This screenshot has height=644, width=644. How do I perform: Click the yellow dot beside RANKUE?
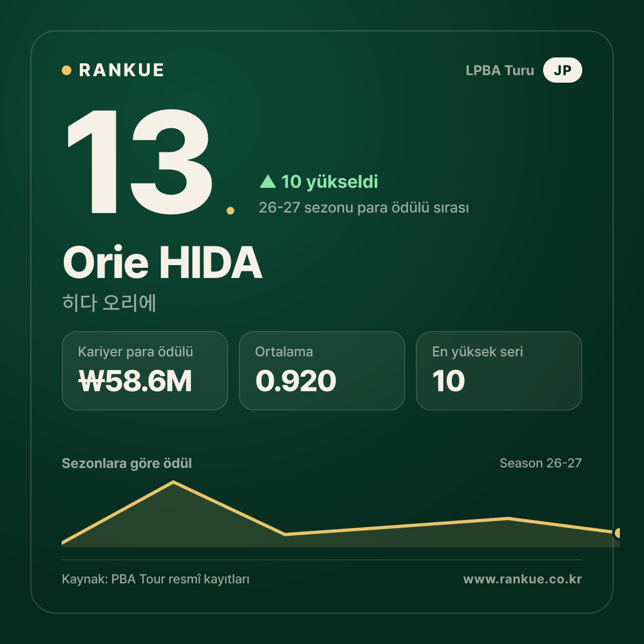click(x=67, y=70)
